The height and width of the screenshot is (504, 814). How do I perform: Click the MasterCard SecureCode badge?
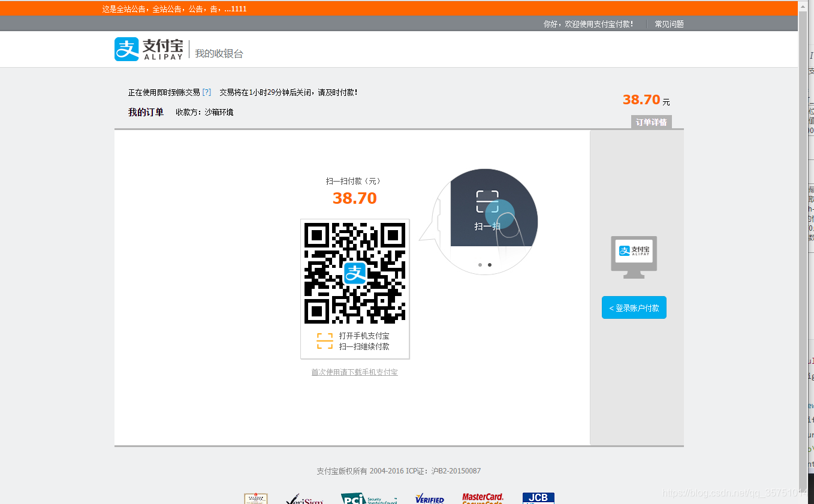click(x=483, y=498)
